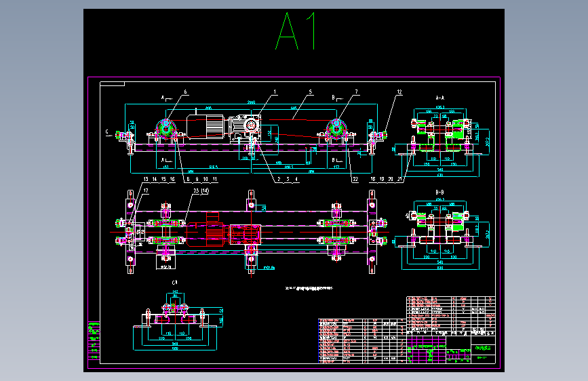Image resolution: width=588 pixels, height=381 pixels.
Task: Click callout number 13 label
Action: [x=146, y=179]
